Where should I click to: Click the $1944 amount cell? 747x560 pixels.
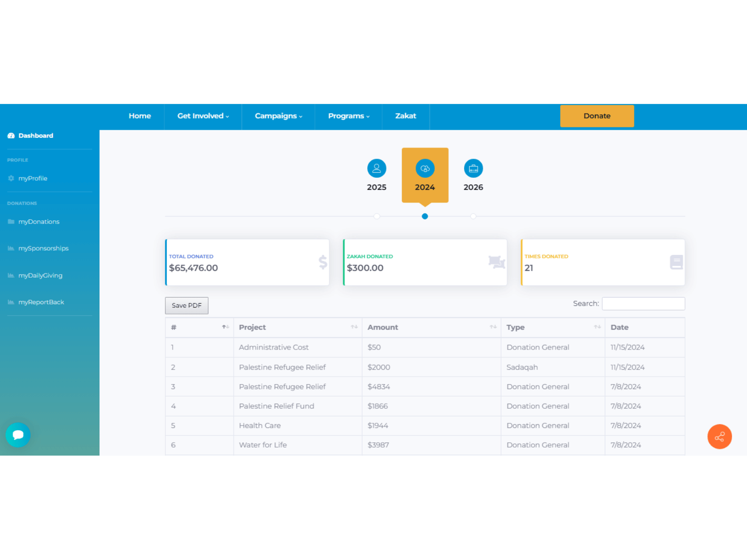[431, 426]
